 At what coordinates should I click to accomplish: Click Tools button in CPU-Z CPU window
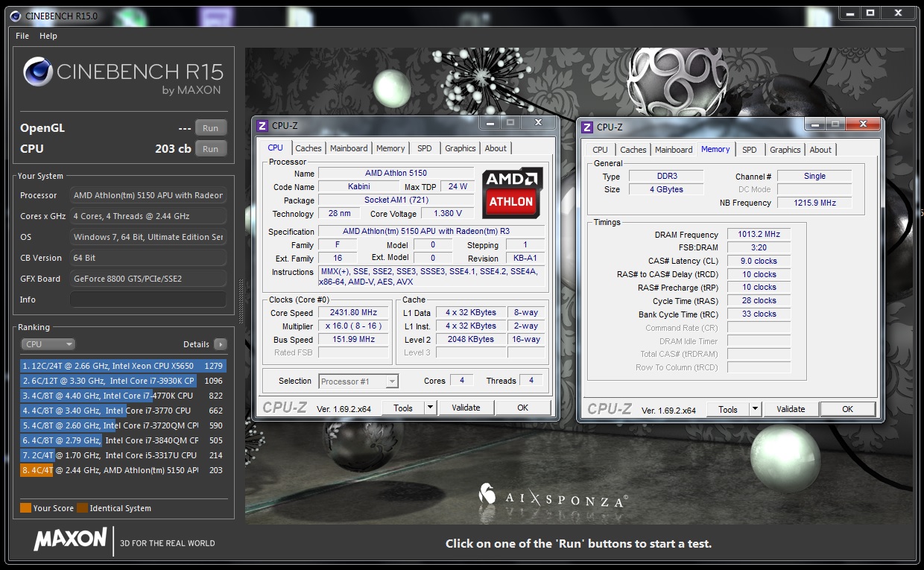403,408
